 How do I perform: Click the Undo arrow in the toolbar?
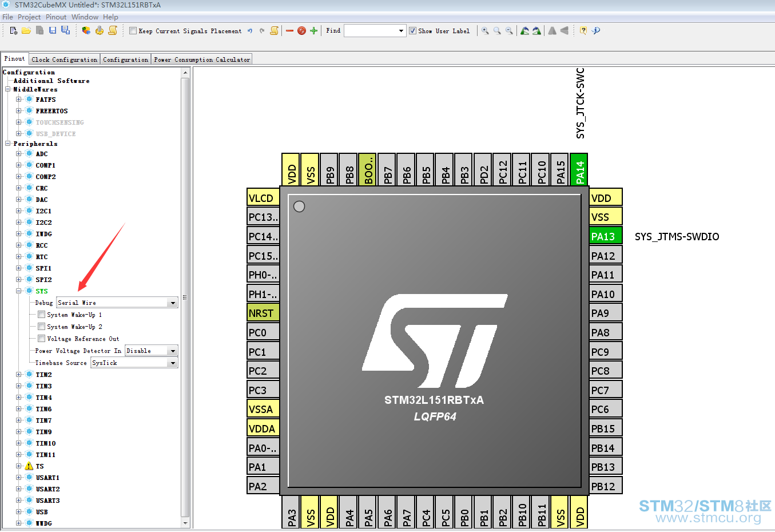click(250, 31)
